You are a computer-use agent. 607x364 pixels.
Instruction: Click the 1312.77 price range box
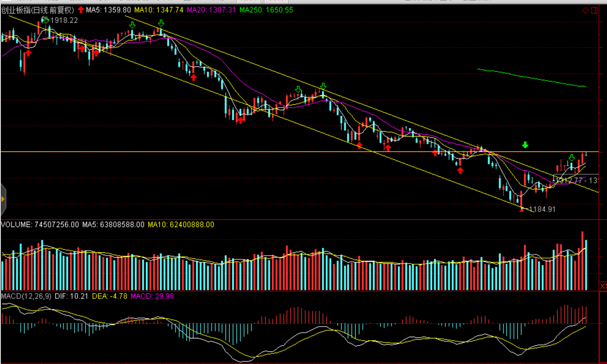575,180
